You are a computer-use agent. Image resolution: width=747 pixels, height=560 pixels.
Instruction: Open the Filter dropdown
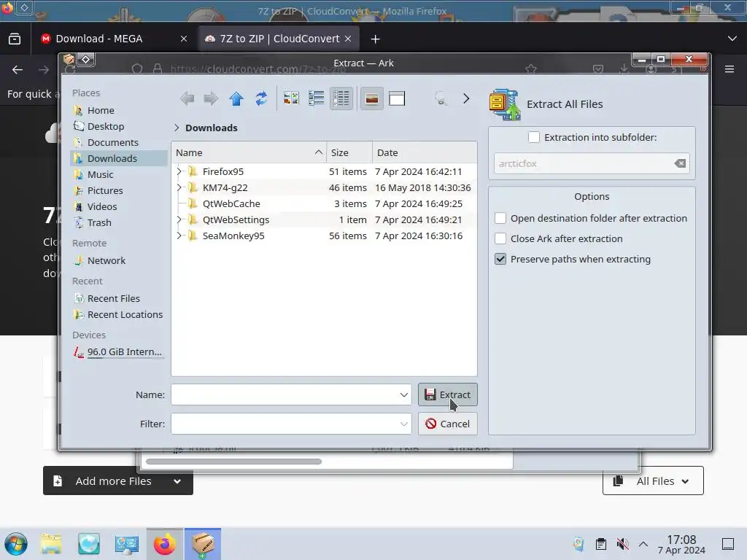[x=403, y=424]
